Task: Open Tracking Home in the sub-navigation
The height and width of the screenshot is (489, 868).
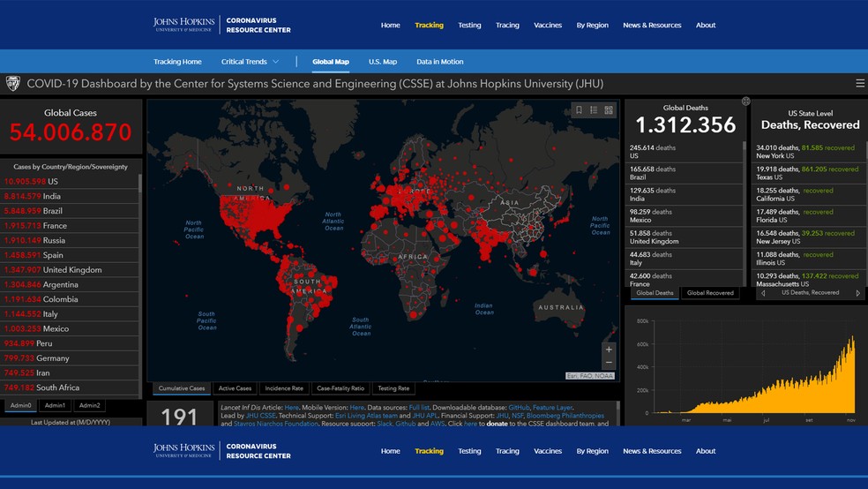Action: click(177, 62)
